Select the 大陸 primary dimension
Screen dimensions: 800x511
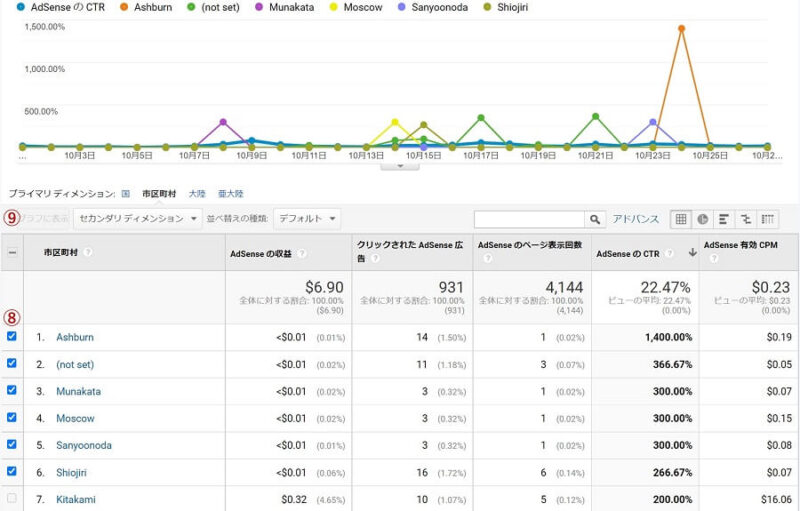click(197, 194)
